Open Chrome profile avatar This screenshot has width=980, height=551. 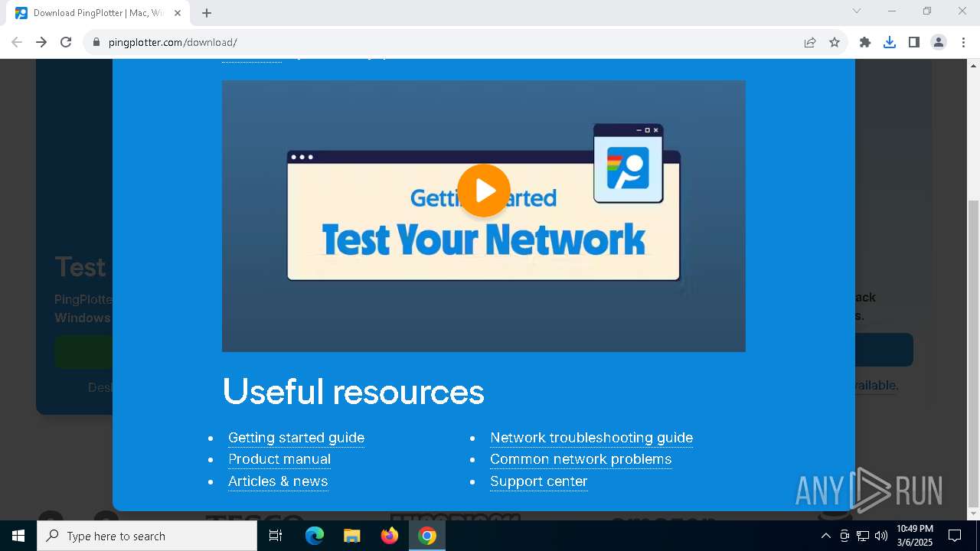pyautogui.click(x=939, y=42)
